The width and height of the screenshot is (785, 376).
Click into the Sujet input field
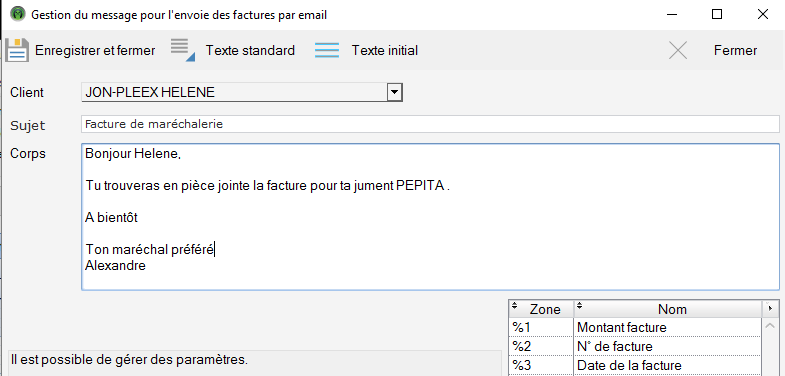(x=430, y=124)
